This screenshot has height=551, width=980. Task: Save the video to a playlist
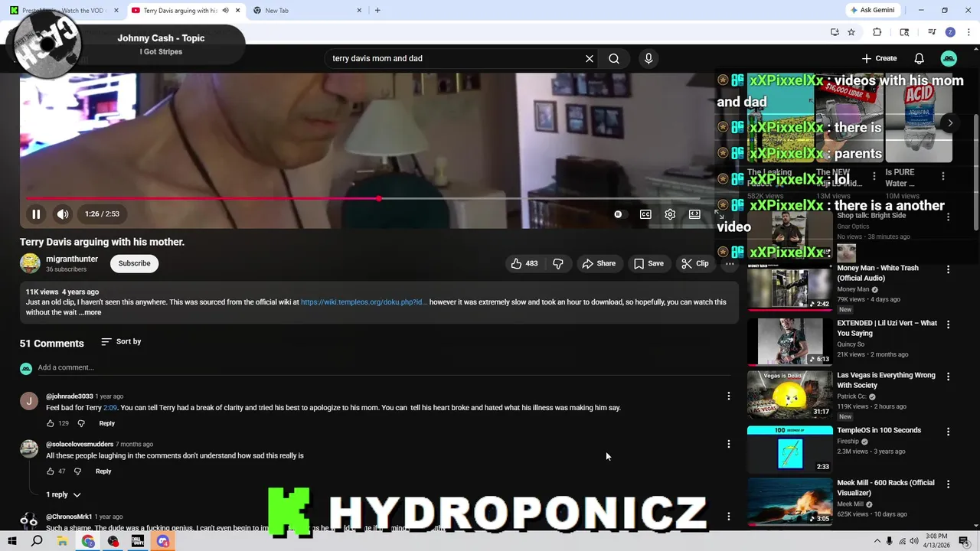point(648,263)
